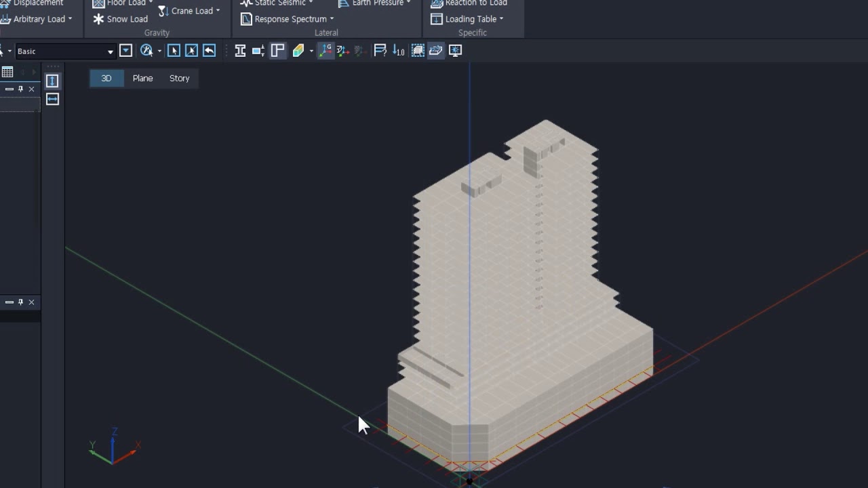Toggle the I-beam section shape display

[240, 51]
